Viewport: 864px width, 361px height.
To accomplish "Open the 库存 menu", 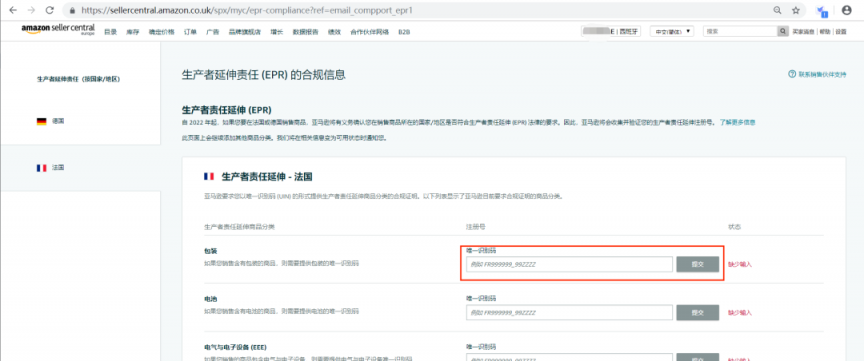I will tap(132, 32).
